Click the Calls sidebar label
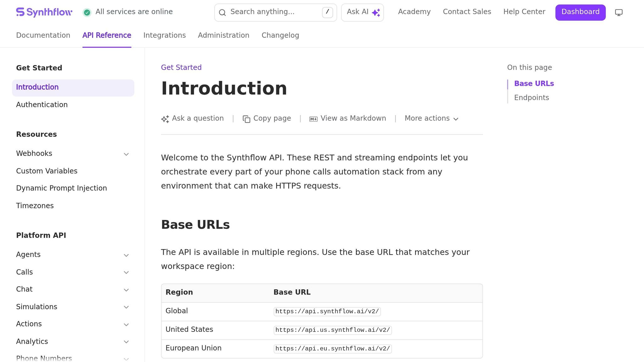This screenshot has width=644, height=362. pyautogui.click(x=24, y=272)
